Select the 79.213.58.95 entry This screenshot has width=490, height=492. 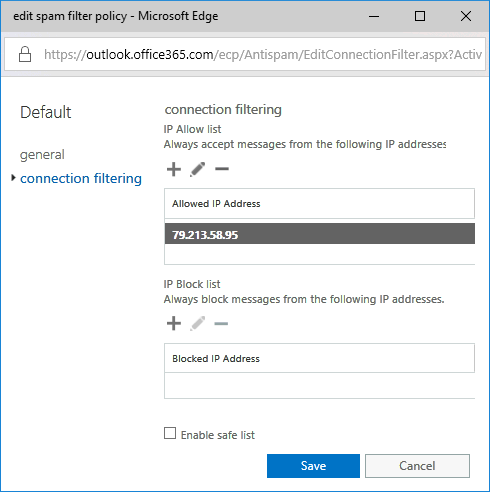point(320,234)
